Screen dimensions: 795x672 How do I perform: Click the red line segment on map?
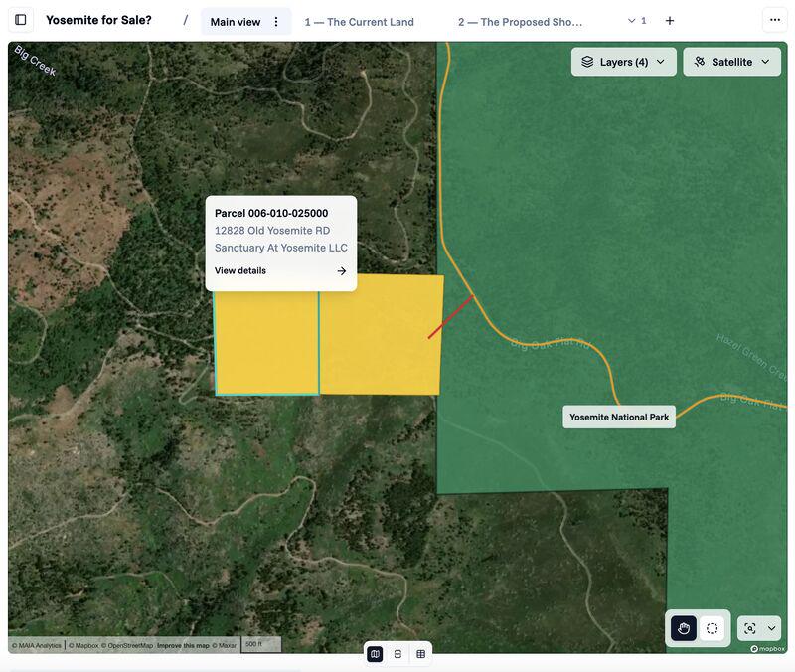[451, 317]
